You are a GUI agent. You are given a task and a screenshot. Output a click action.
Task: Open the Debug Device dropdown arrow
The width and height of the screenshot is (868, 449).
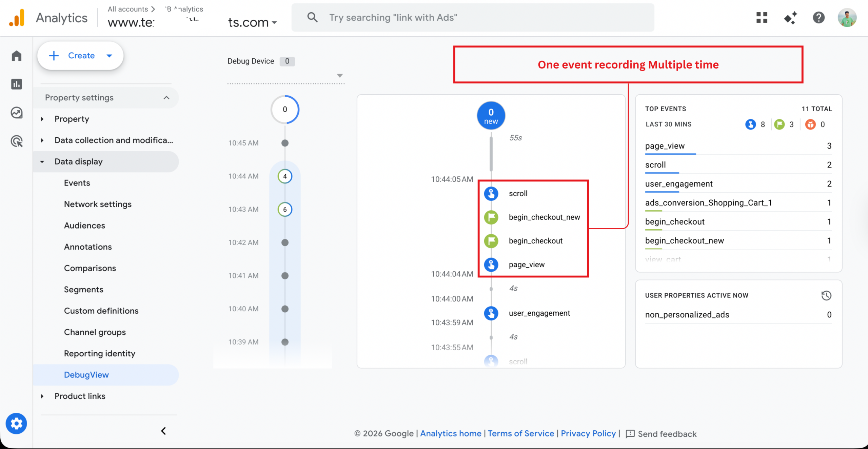click(340, 75)
